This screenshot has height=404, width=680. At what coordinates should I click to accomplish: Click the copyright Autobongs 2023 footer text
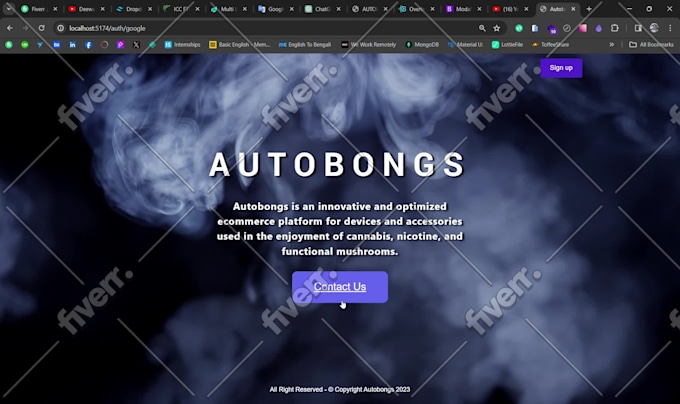(x=340, y=389)
